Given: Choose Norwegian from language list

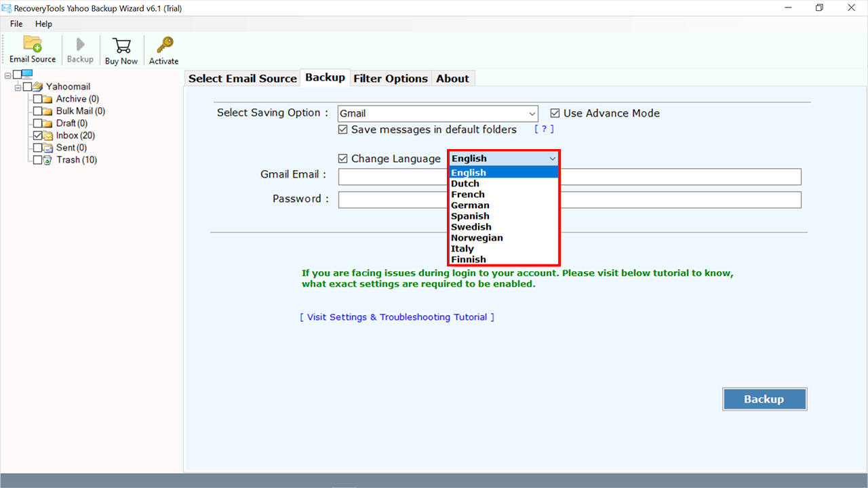Looking at the screenshot, I should (x=504, y=238).
